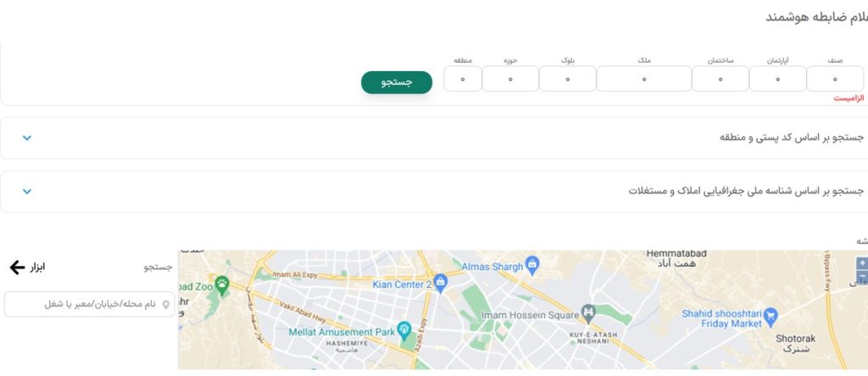Click the صنف input field

[x=835, y=79]
